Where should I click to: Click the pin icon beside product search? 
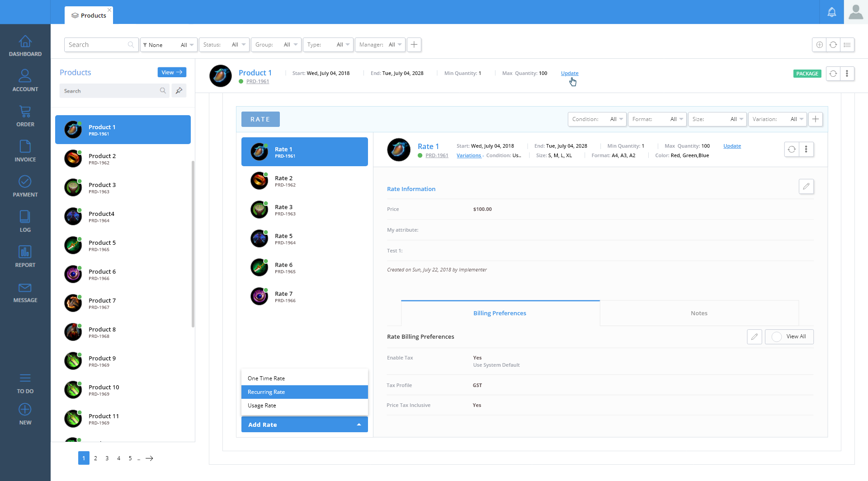(x=179, y=91)
